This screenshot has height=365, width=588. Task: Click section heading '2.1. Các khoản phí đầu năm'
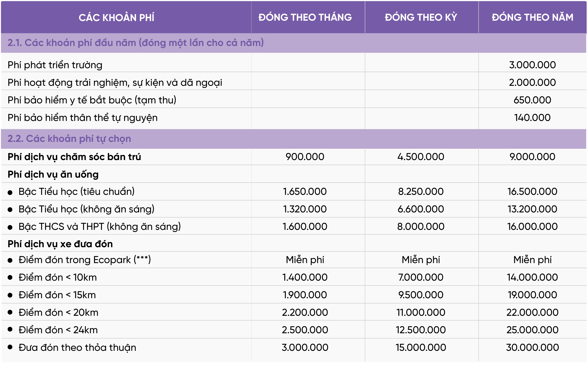[135, 43]
